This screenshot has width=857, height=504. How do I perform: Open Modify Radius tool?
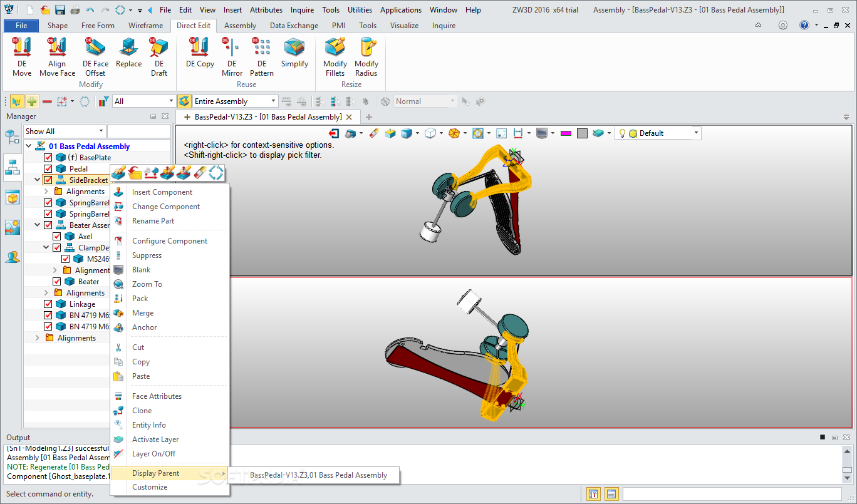[366, 57]
